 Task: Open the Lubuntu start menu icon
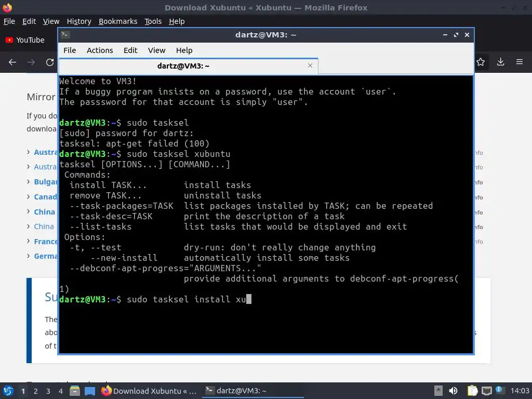point(8,391)
